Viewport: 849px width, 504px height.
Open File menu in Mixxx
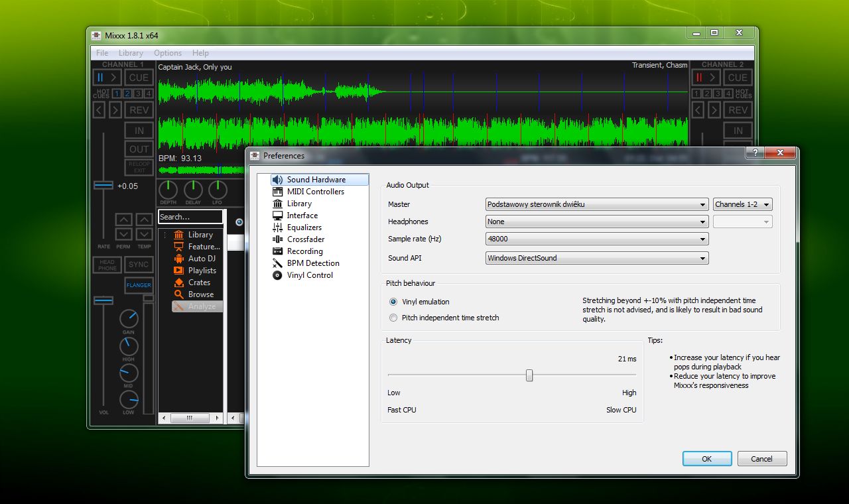(102, 53)
